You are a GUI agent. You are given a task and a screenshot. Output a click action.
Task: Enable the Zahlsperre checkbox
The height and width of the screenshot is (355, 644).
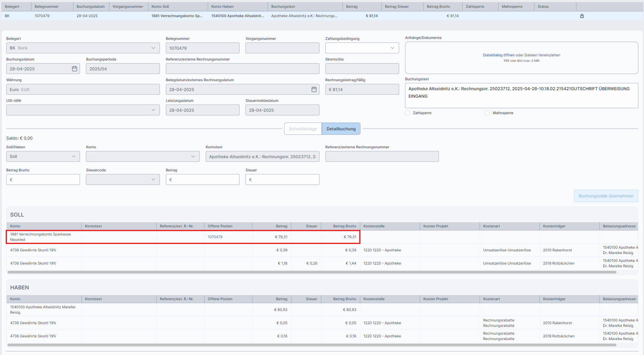pos(407,113)
